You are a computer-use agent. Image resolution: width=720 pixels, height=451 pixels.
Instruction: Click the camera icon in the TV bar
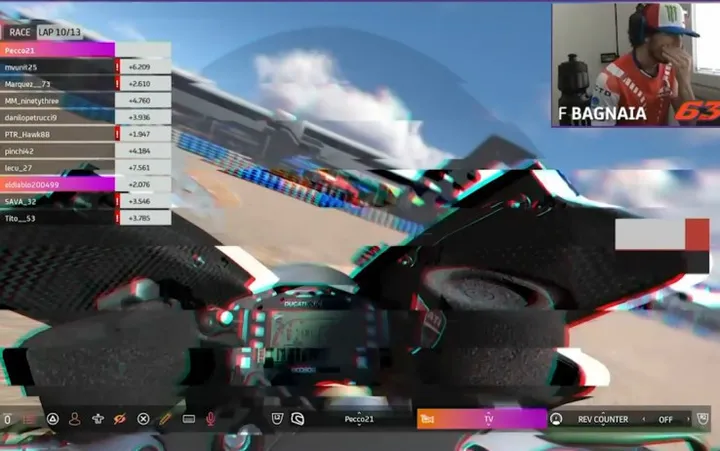tap(428, 419)
